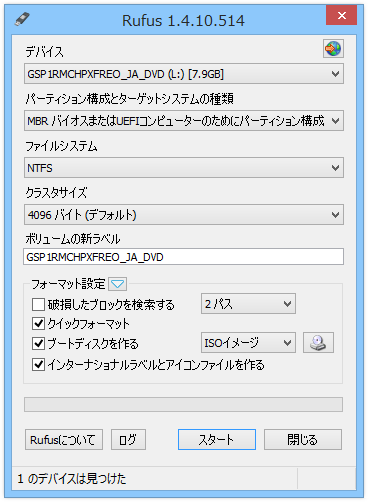The width and height of the screenshot is (369, 503).
Task: Click the ボリュームの新ラベル text field
Action: pyautogui.click(x=184, y=257)
